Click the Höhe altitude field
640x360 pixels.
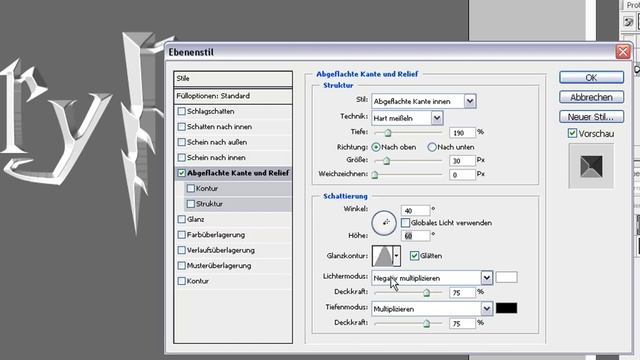pyautogui.click(x=416, y=236)
